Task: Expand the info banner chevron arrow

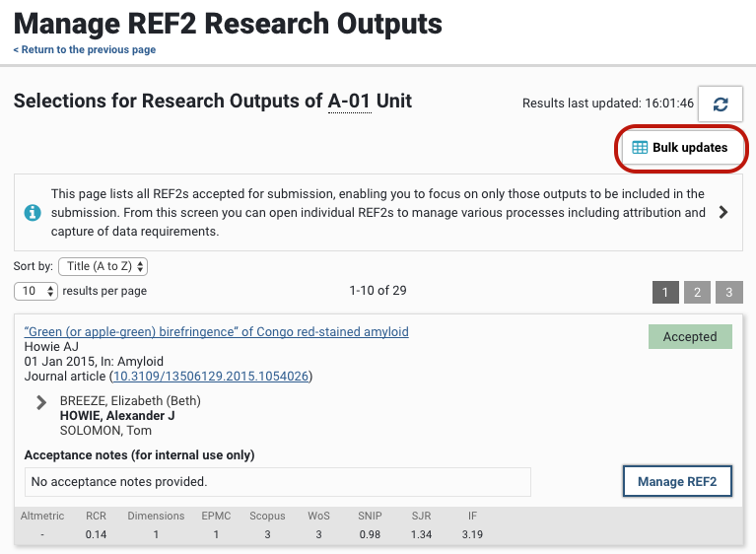Action: coord(723,212)
